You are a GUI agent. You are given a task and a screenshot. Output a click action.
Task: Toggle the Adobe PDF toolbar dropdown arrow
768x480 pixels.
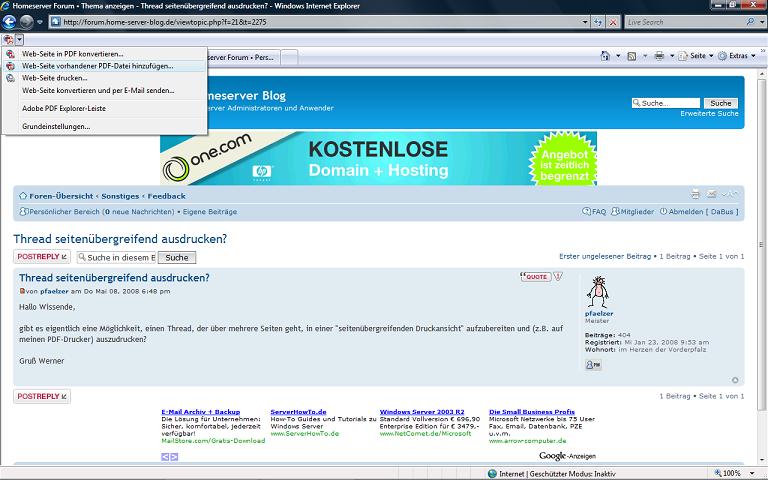[x=19, y=40]
